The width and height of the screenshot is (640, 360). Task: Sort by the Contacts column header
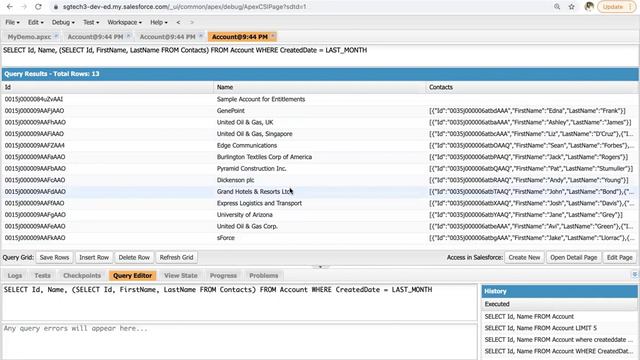532,87
